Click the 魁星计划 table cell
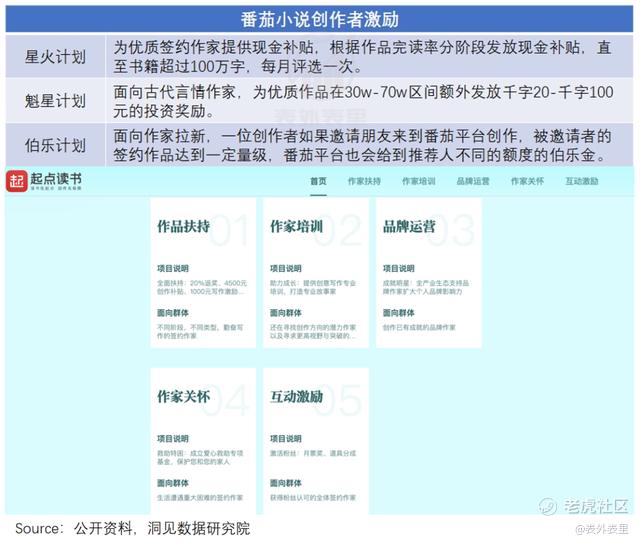Image resolution: width=640 pixels, height=543 pixels. click(x=56, y=101)
